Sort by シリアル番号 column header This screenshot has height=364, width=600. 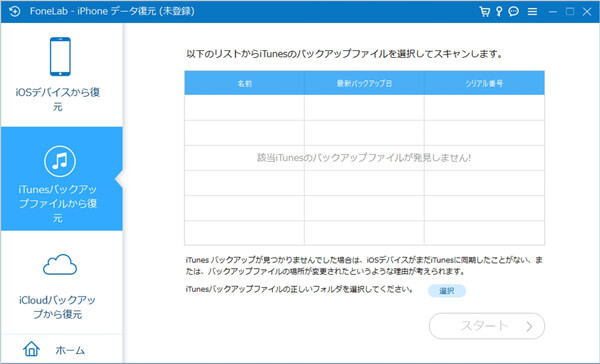(484, 83)
